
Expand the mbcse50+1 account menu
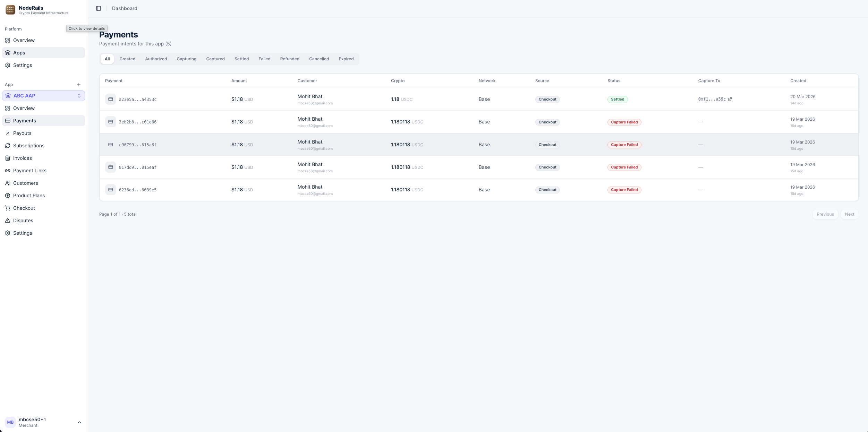click(x=79, y=422)
